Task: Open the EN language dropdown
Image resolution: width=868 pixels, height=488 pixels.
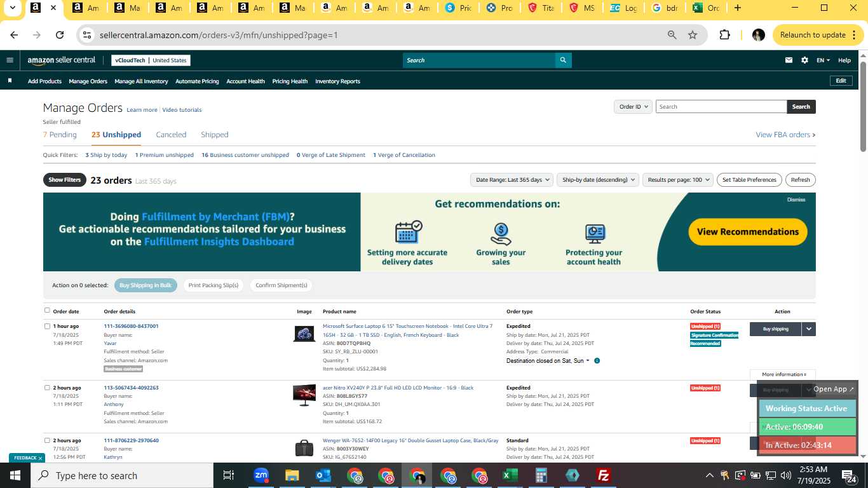Action: click(823, 60)
